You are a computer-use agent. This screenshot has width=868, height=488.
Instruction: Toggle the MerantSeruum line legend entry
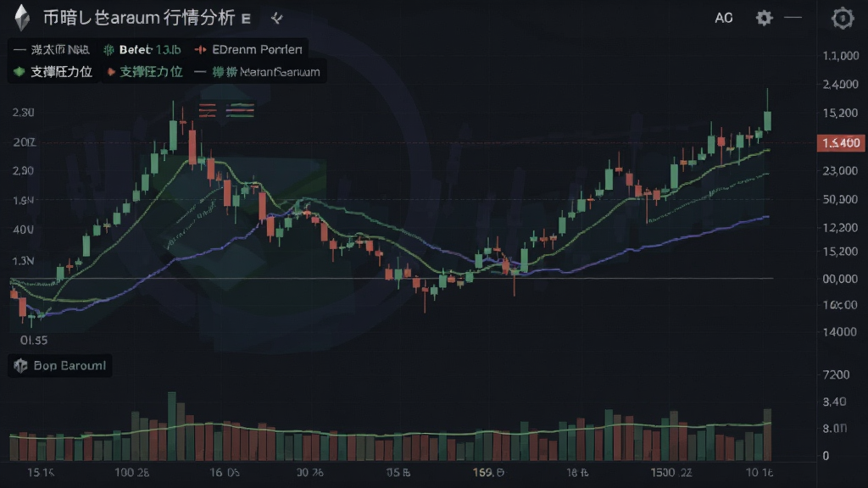point(258,72)
